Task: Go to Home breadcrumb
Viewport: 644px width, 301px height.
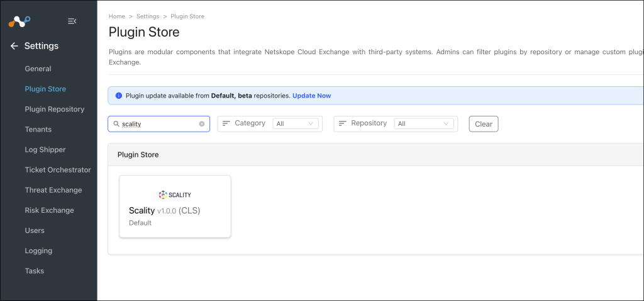Action: [116, 16]
